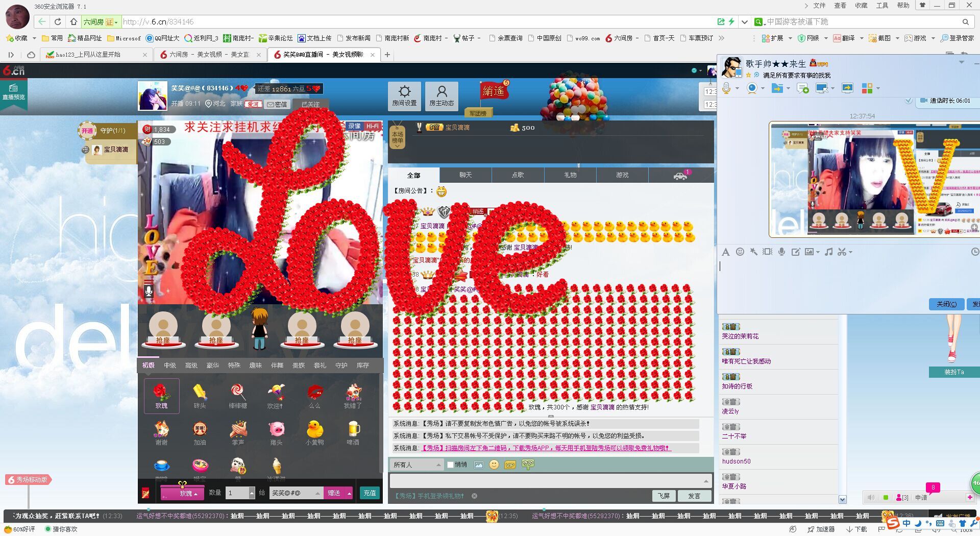This screenshot has width=980, height=536.
Task: Insert image in room chat
Action: coord(478,465)
